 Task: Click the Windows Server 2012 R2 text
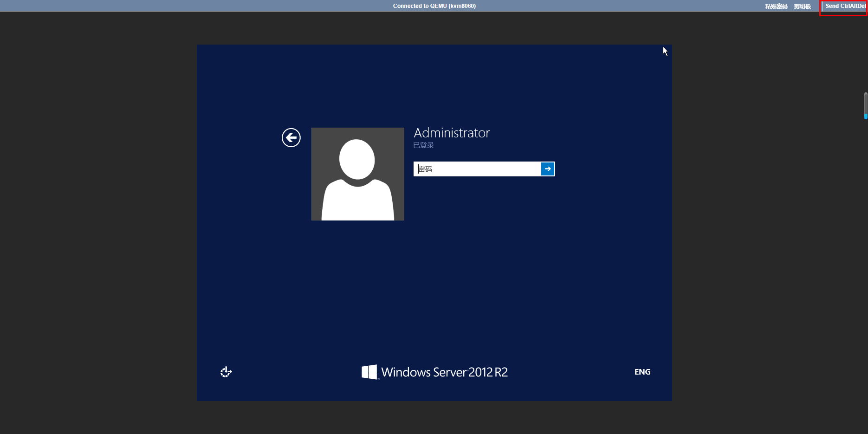(444, 372)
